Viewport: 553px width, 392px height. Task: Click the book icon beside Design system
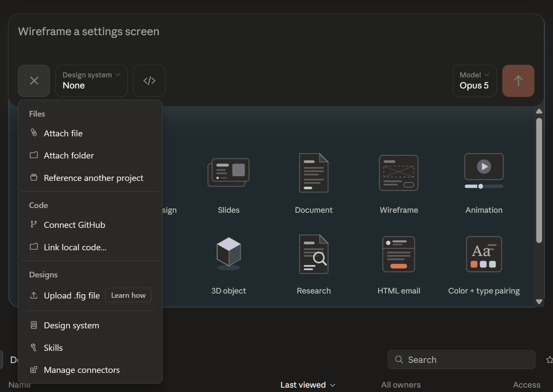(x=34, y=325)
